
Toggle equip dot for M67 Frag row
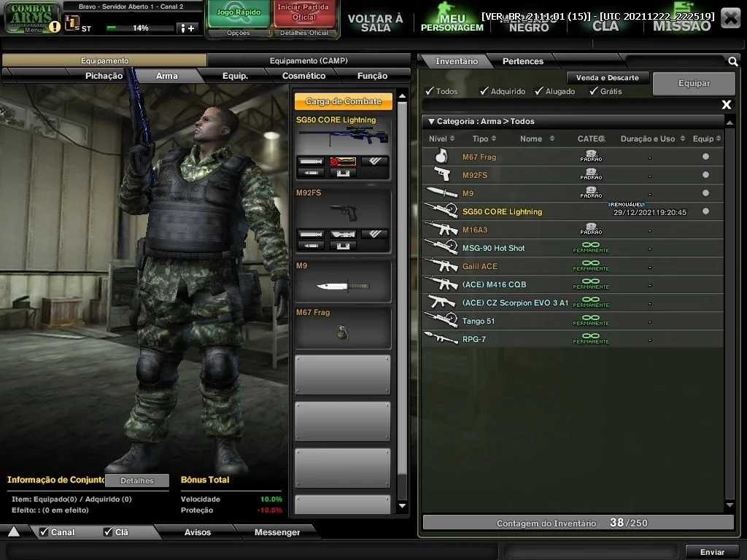pyautogui.click(x=705, y=156)
